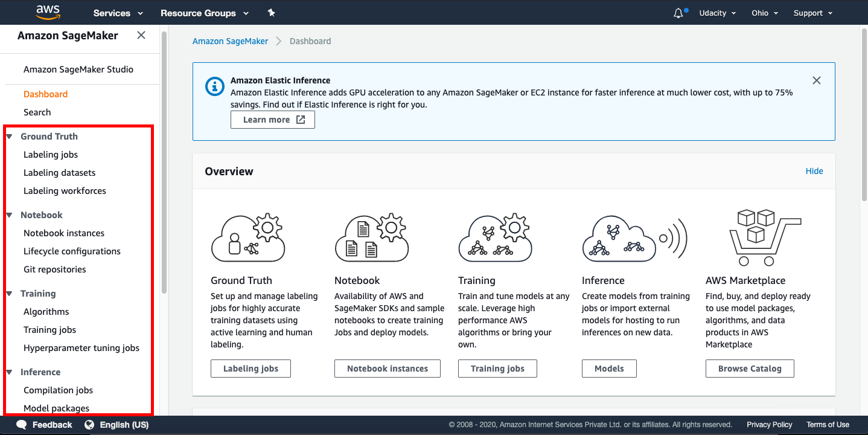The image size is (868, 435).
Task: Click the pin shortcut icon in top bar
Action: (271, 13)
